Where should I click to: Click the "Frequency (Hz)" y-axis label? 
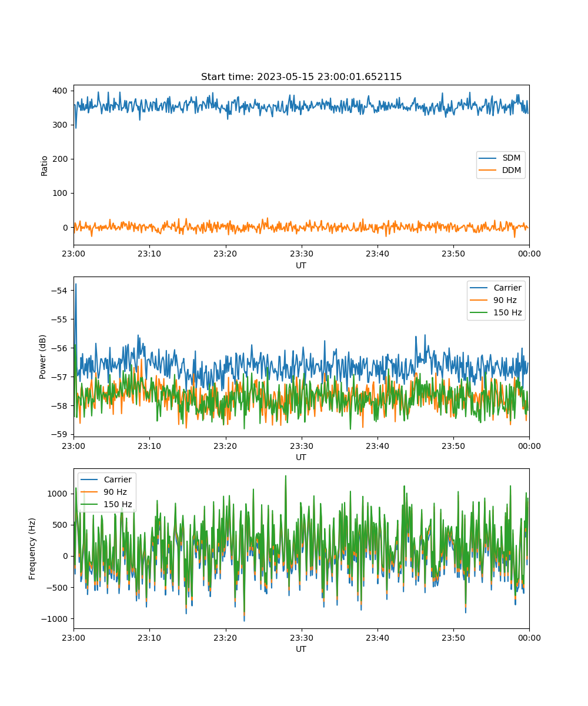pyautogui.click(x=32, y=548)
